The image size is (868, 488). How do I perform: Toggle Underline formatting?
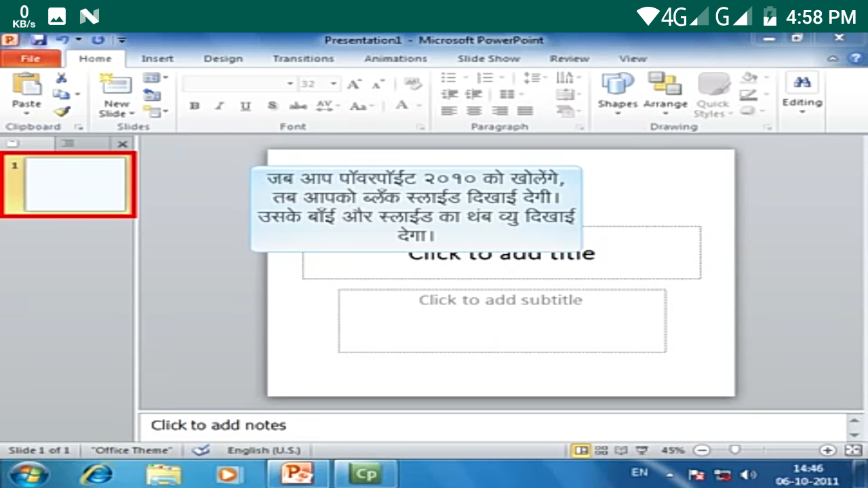(245, 106)
